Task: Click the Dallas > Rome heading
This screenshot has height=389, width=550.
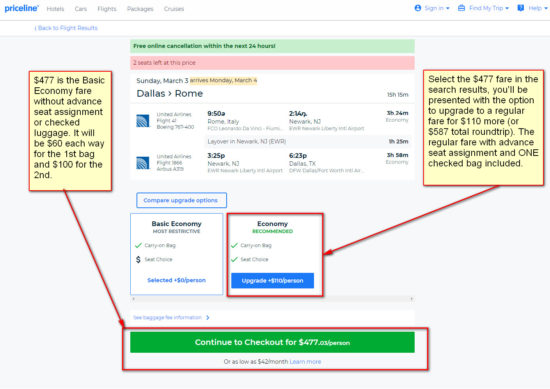Action: point(170,94)
